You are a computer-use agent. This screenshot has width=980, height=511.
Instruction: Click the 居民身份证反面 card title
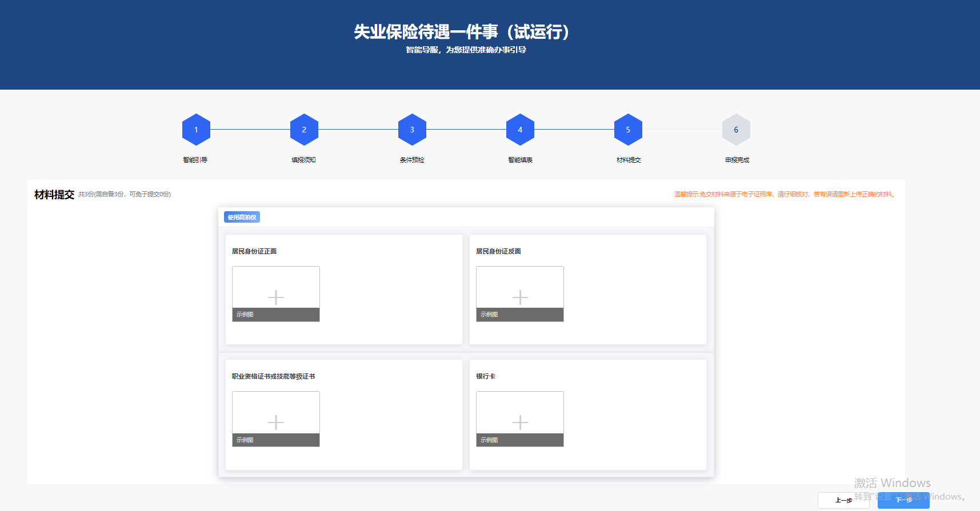tap(498, 251)
